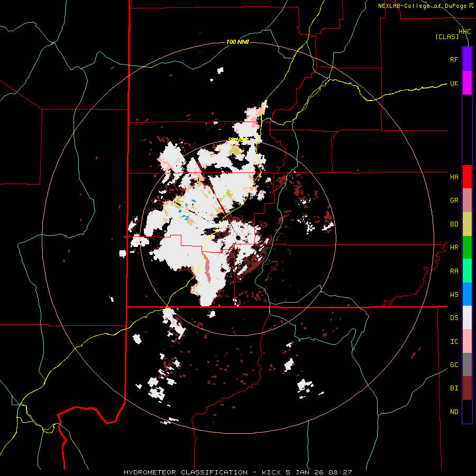Click the HR legend label
Screen dimensions: 476x476
pos(454,248)
